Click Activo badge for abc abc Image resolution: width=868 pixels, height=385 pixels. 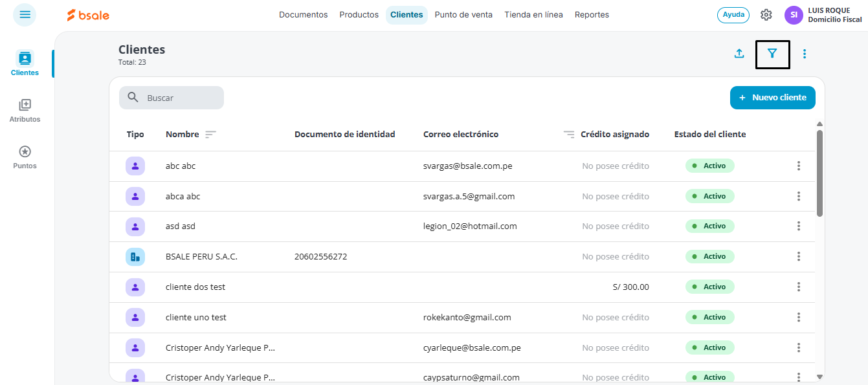(x=710, y=166)
